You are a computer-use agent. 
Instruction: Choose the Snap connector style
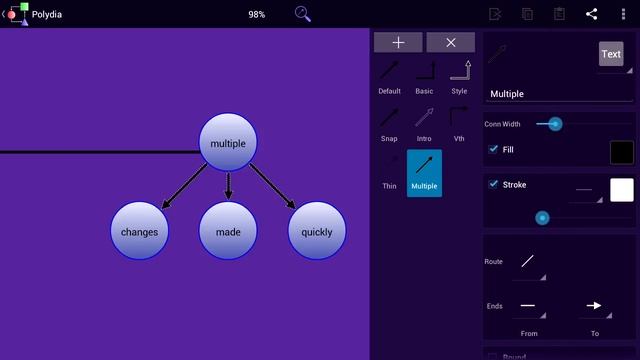(x=389, y=124)
